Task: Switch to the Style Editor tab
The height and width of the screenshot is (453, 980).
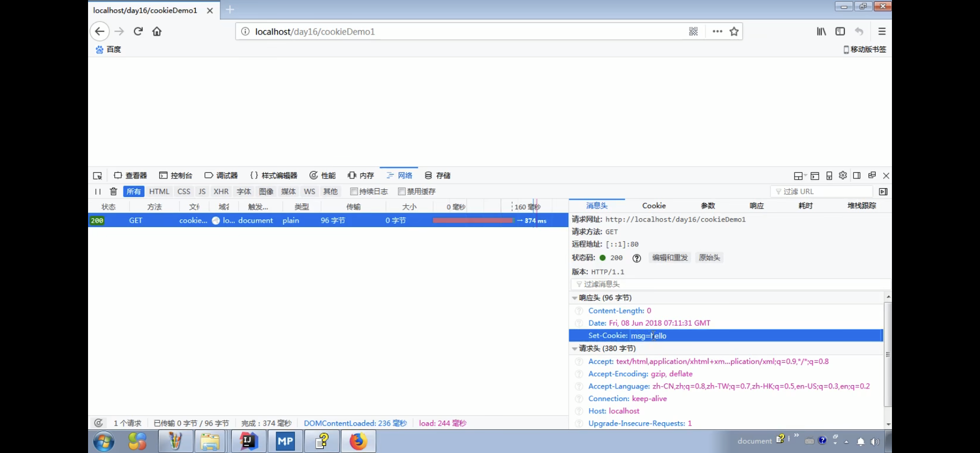Action: tap(273, 176)
